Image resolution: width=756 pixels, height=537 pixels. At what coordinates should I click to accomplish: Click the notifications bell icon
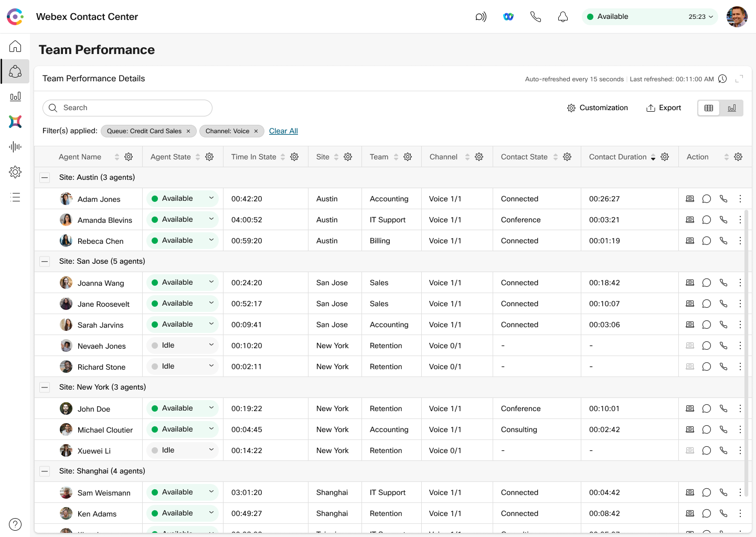563,16
